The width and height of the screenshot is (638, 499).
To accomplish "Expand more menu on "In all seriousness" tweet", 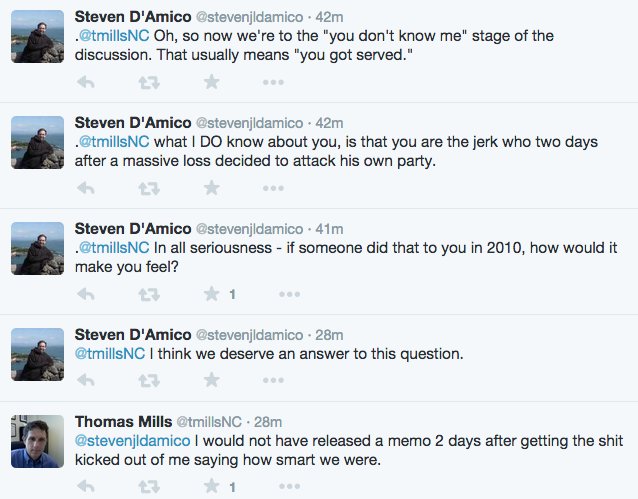I will click(289, 294).
